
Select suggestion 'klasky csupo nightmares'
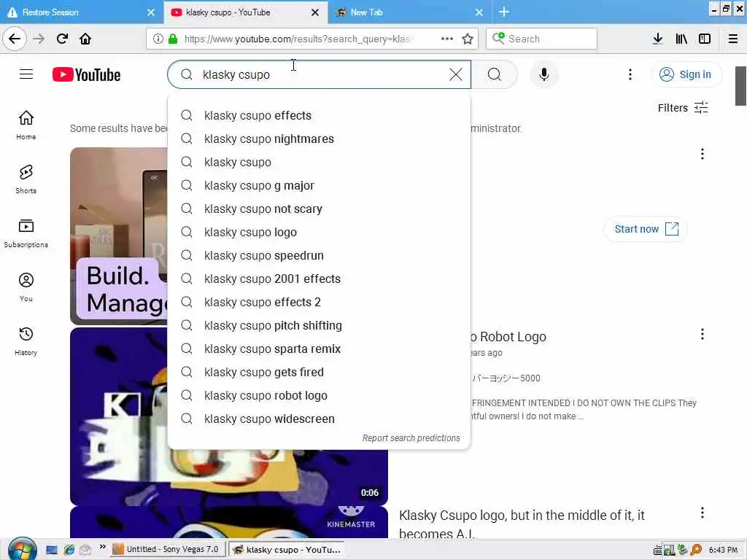[x=320, y=139]
